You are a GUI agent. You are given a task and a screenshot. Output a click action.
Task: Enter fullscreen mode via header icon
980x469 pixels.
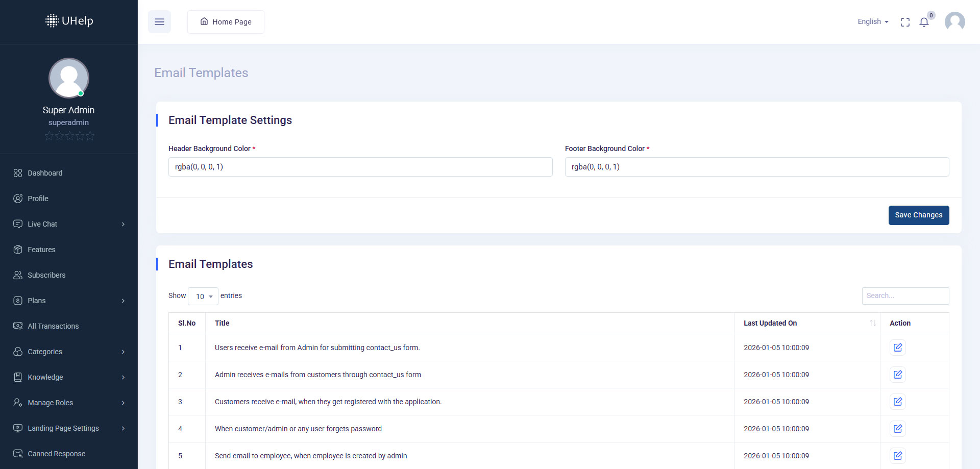[x=905, y=22]
